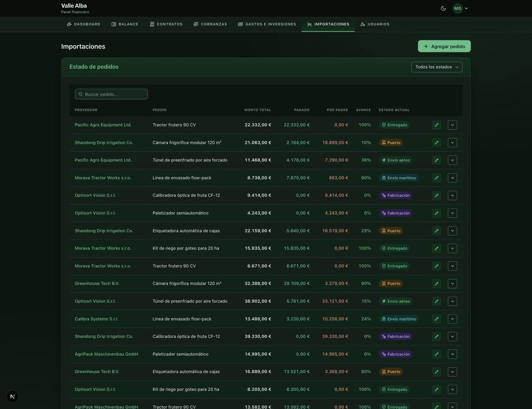Expand the Calibradora óptica 9.414,00 € row
532x409 pixels.
tap(452, 196)
